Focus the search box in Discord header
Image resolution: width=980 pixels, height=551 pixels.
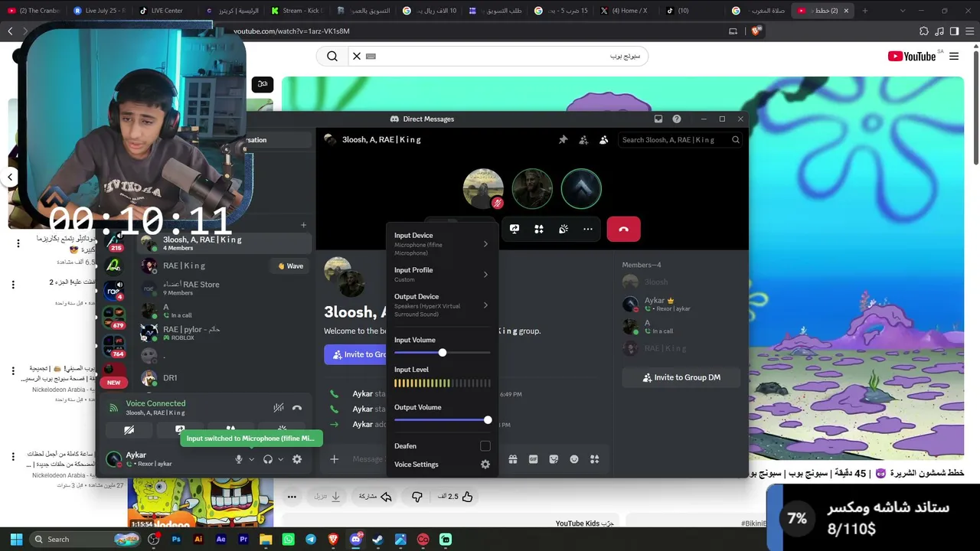click(x=680, y=140)
